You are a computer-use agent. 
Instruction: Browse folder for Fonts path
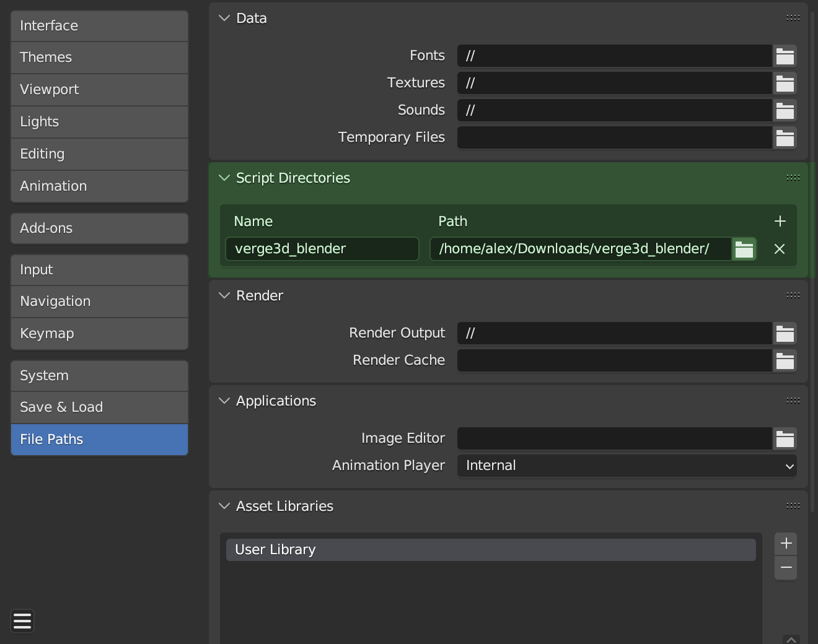[785, 56]
